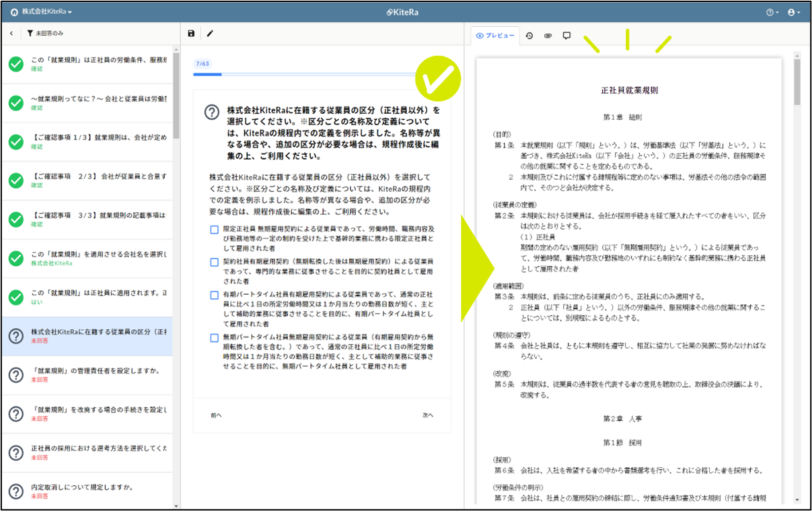Click question mark icon beside 改廃する場合 question
812x511 pixels.
(16, 414)
